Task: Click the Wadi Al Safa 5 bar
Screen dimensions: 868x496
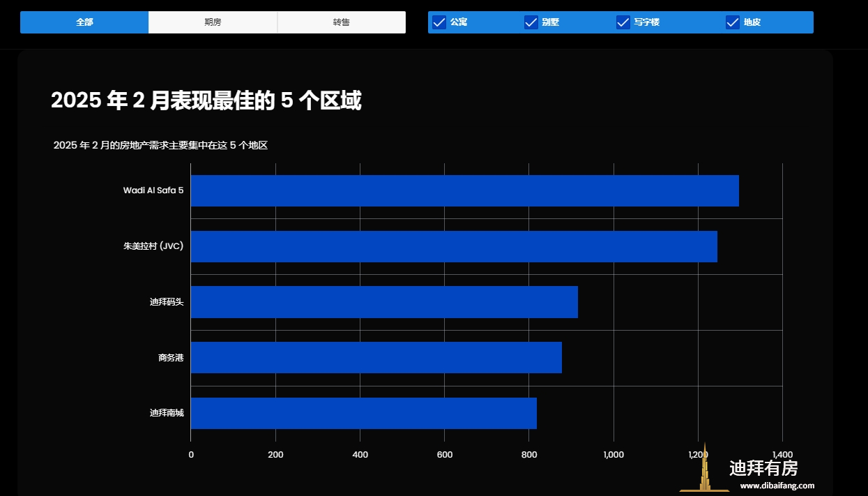Action: tap(464, 190)
